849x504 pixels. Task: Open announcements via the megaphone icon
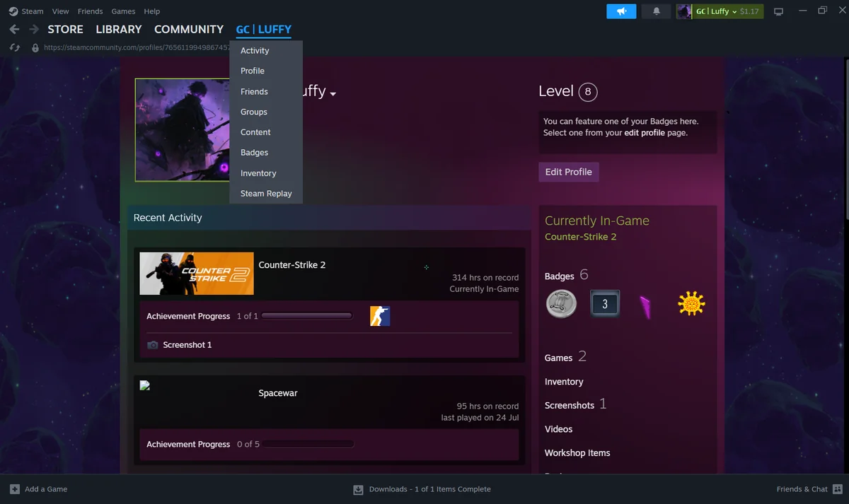621,11
